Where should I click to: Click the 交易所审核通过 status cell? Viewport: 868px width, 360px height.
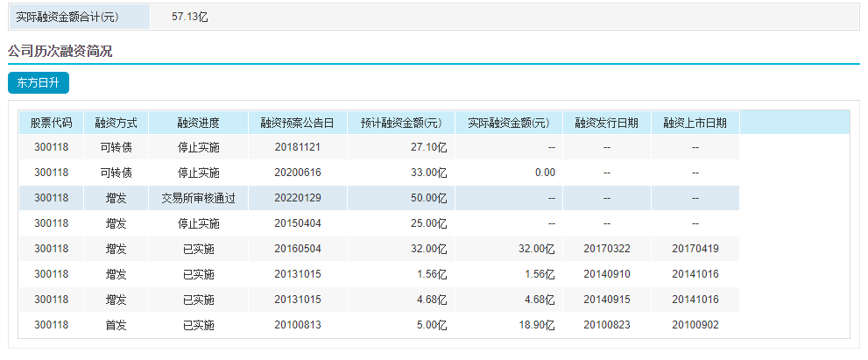[x=198, y=198]
